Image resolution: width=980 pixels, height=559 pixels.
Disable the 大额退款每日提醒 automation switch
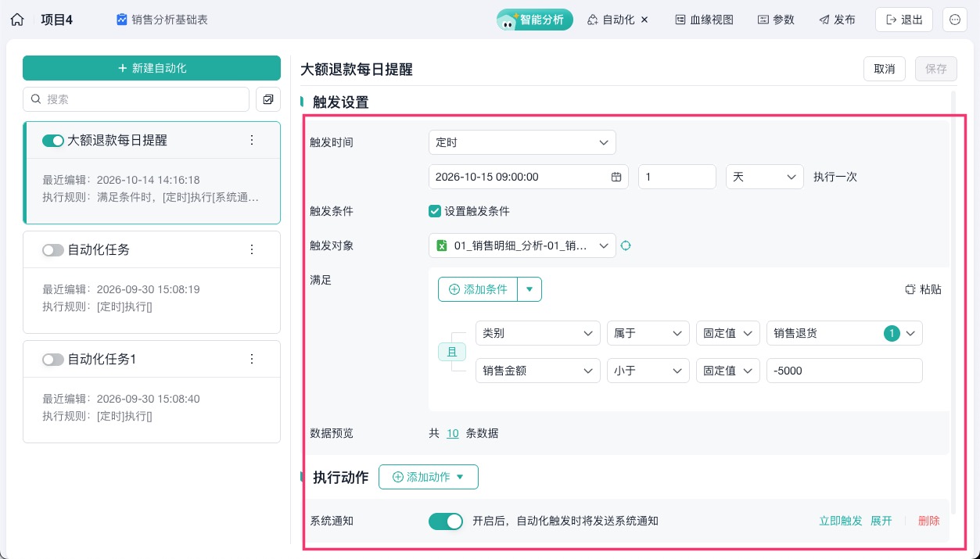(x=53, y=141)
